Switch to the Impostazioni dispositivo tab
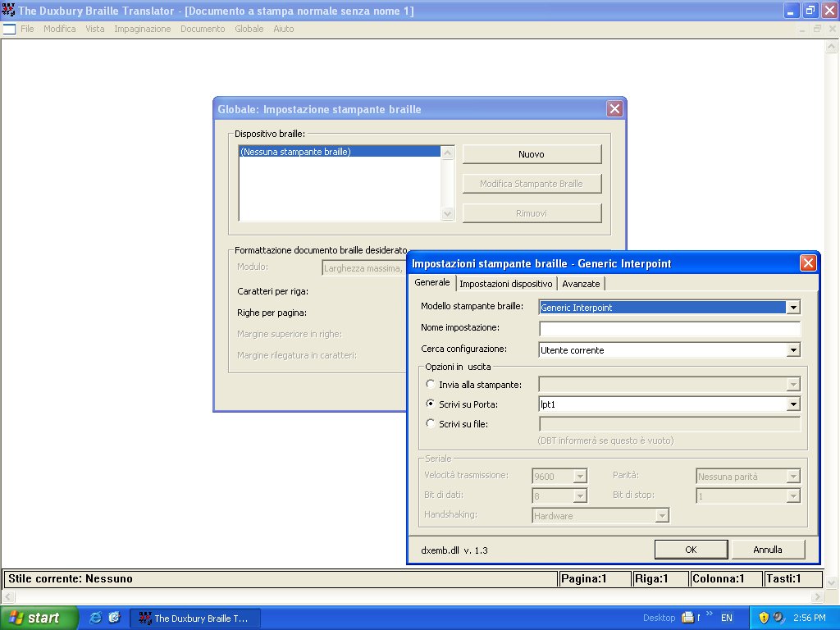The width and height of the screenshot is (840, 630). click(x=505, y=284)
